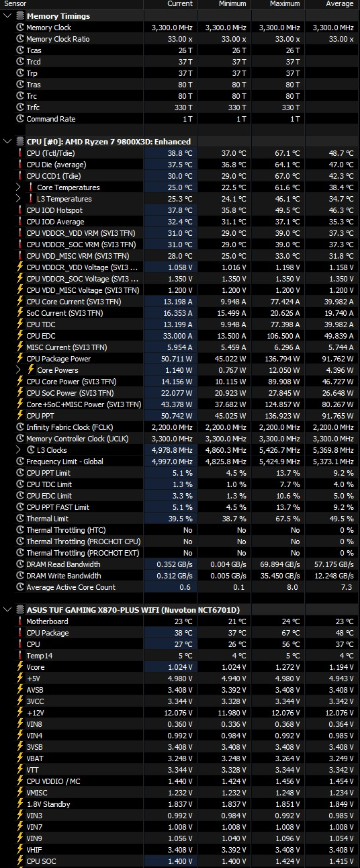
Task: Select the CPU Die (average) row
Action: tap(180, 165)
